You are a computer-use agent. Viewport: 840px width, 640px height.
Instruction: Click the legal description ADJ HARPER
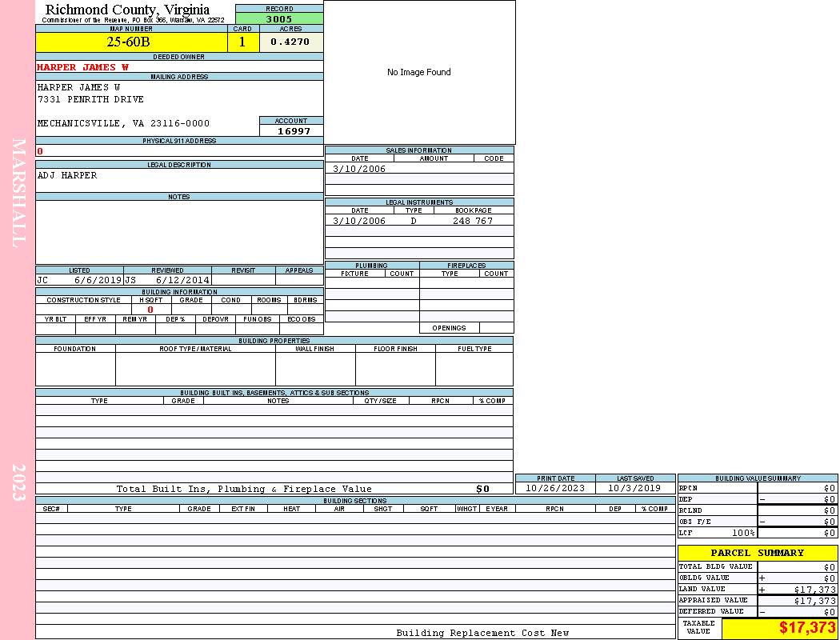click(x=67, y=175)
